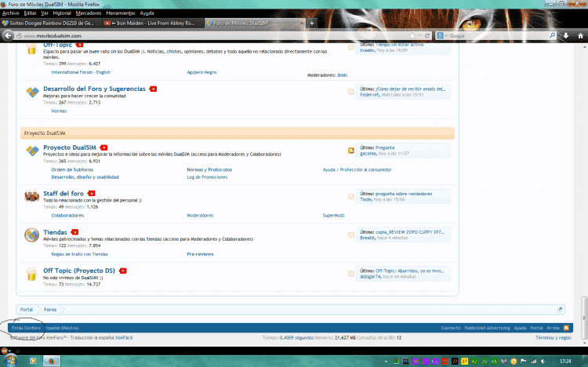Click the Arriba footer link
The width and height of the screenshot is (588, 367).
[x=553, y=328]
